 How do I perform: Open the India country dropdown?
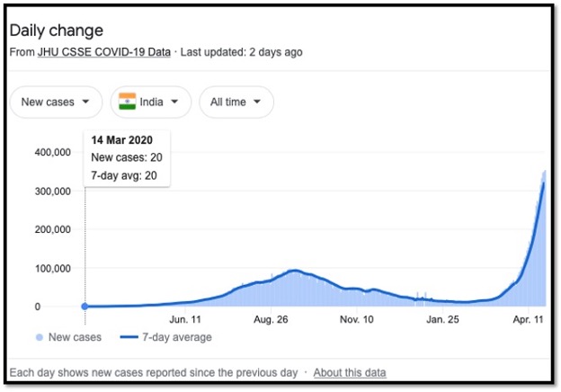[x=151, y=102]
